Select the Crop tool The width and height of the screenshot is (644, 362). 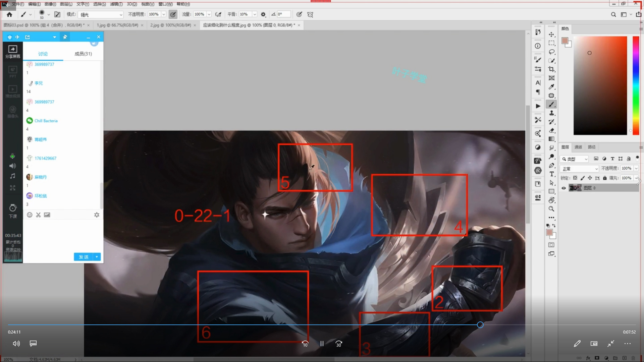coord(551,69)
